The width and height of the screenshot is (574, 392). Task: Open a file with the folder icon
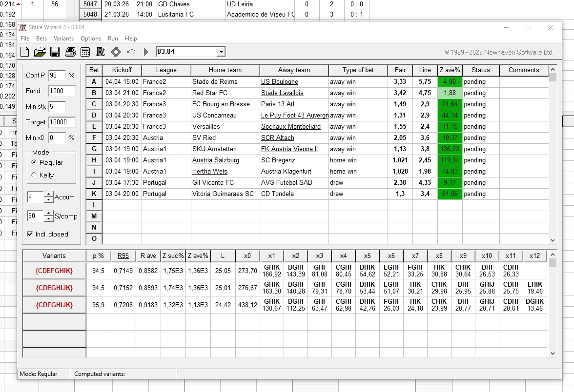[x=40, y=52]
